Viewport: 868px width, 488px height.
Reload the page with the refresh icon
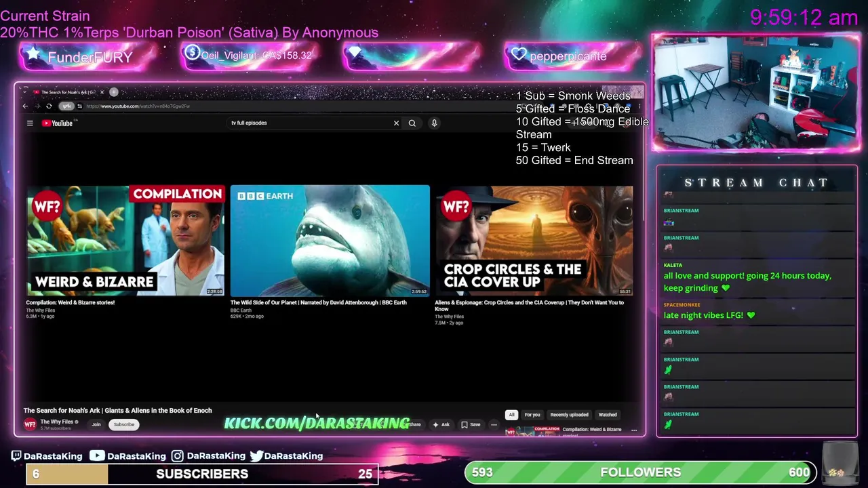[49, 106]
